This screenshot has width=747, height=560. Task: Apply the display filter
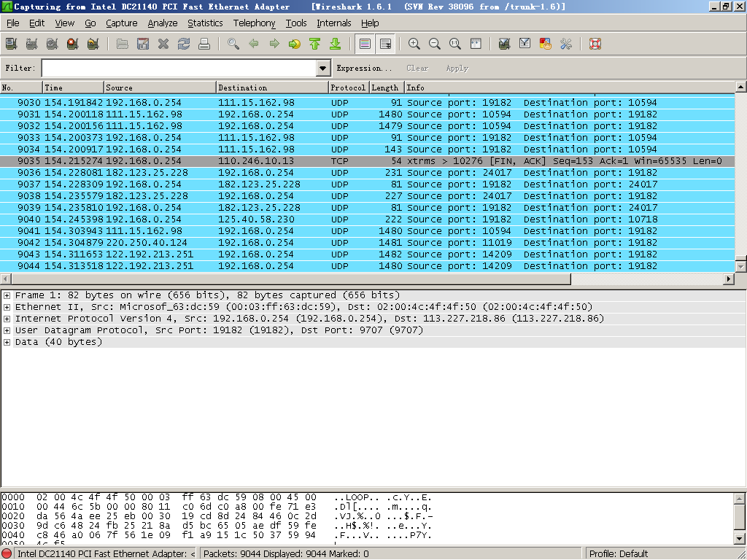coord(457,68)
